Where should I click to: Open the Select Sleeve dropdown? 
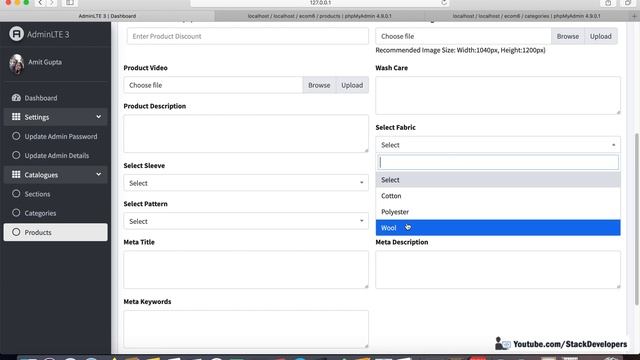pyautogui.click(x=246, y=183)
